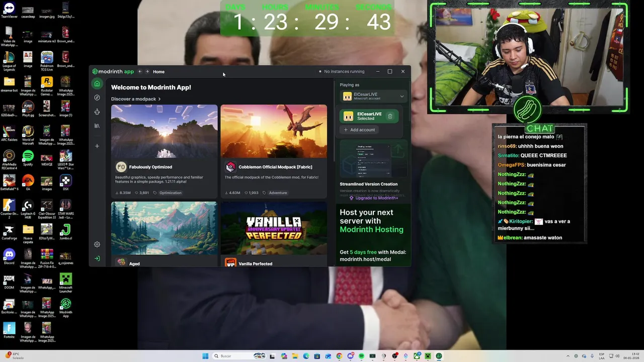Open the Windows Start button

pyautogui.click(x=205, y=356)
